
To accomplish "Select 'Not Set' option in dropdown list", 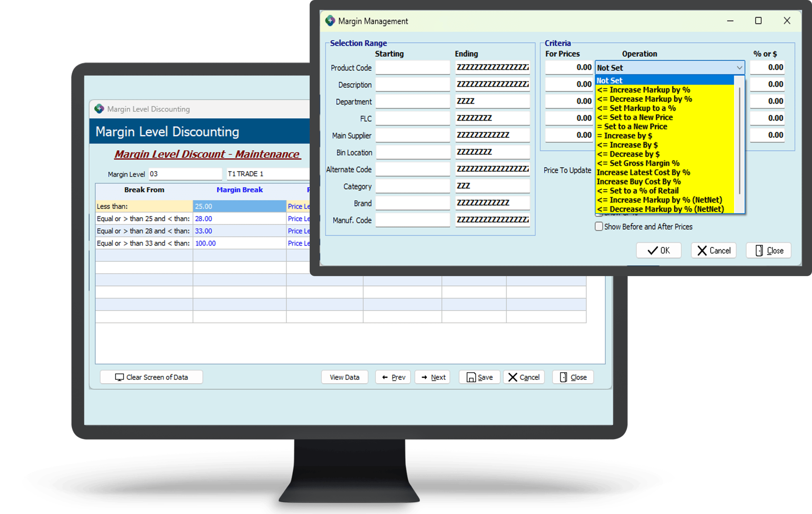I will coord(665,80).
